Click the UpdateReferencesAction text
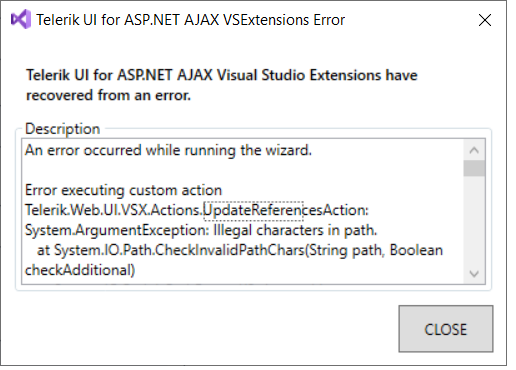Screen dimensions: 516x370 [x=286, y=210]
